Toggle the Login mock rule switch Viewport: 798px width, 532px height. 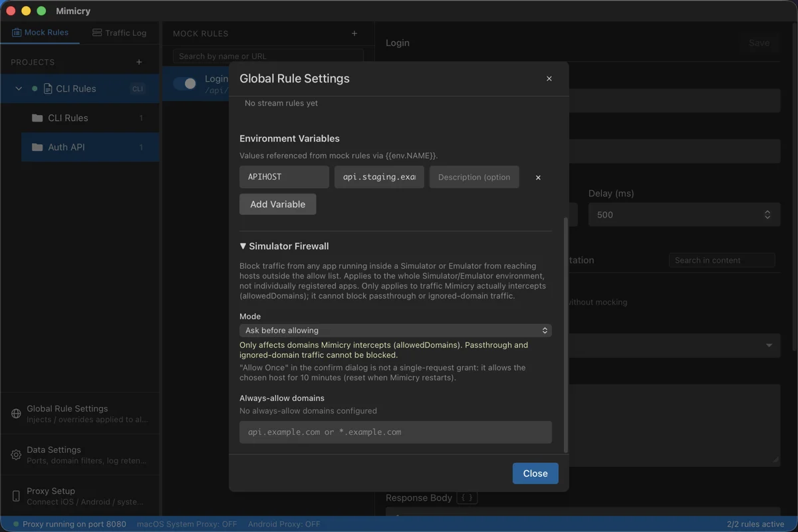[185, 84]
